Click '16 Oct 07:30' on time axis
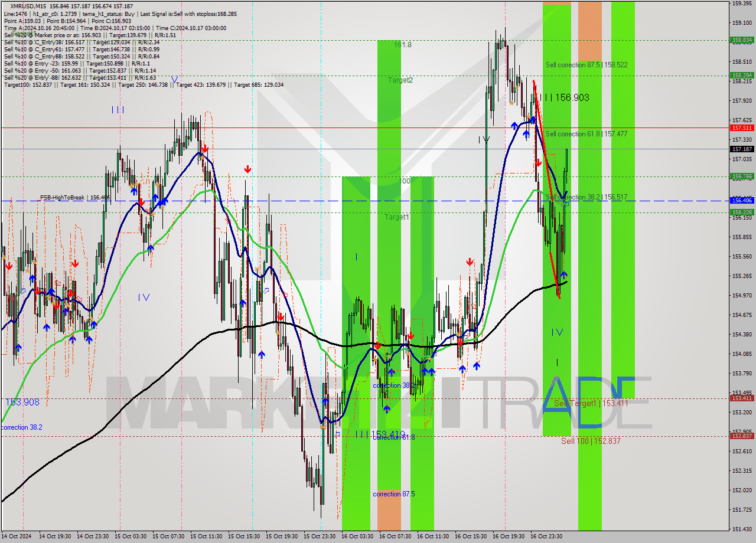Screen dimensions: 756x543 (x=394, y=537)
